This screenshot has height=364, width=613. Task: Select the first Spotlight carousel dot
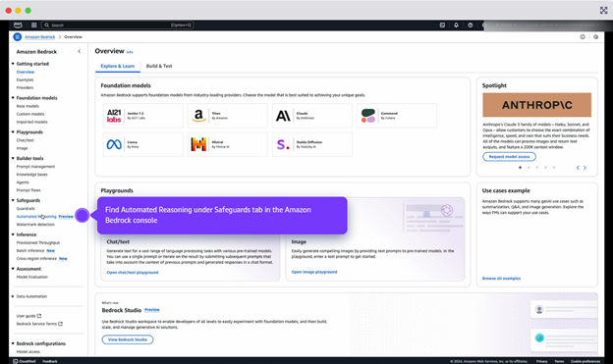point(520,168)
